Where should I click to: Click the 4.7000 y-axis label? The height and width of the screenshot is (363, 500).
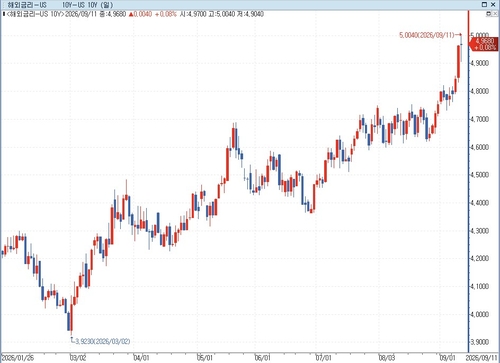479,119
